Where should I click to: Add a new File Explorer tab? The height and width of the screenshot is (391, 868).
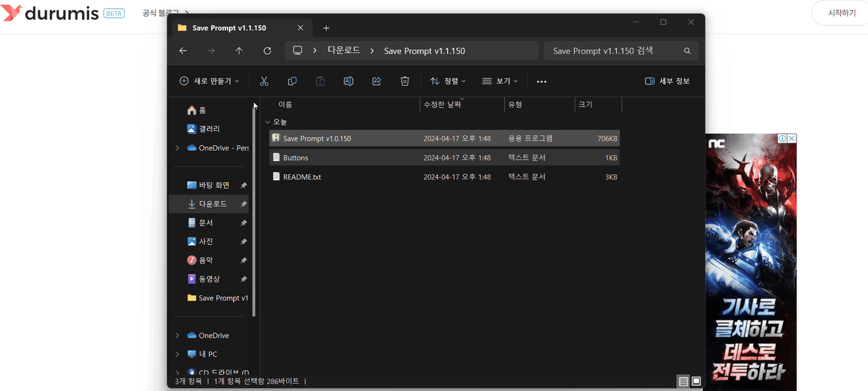point(326,28)
